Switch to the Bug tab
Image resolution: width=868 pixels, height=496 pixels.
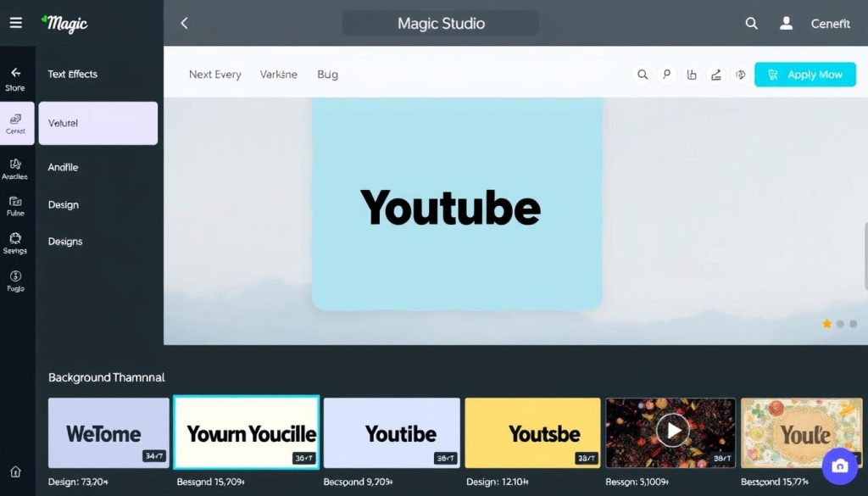point(327,75)
